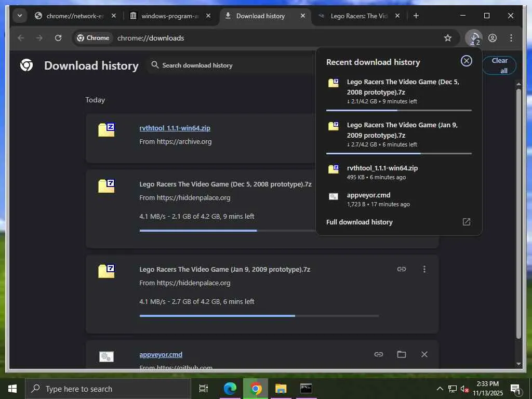Screen dimensions: 532x399
Task: Open the tab search dropdown arrow
Action: pyautogui.click(x=20, y=16)
